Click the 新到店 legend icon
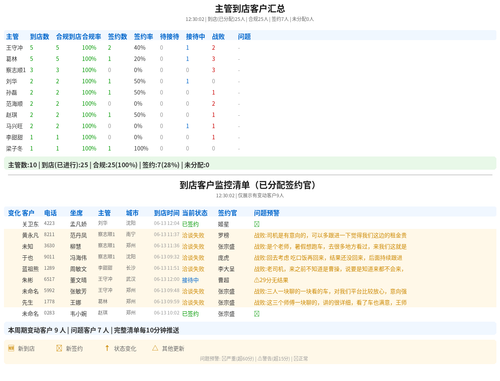This screenshot has width=500, height=381. click(11, 348)
